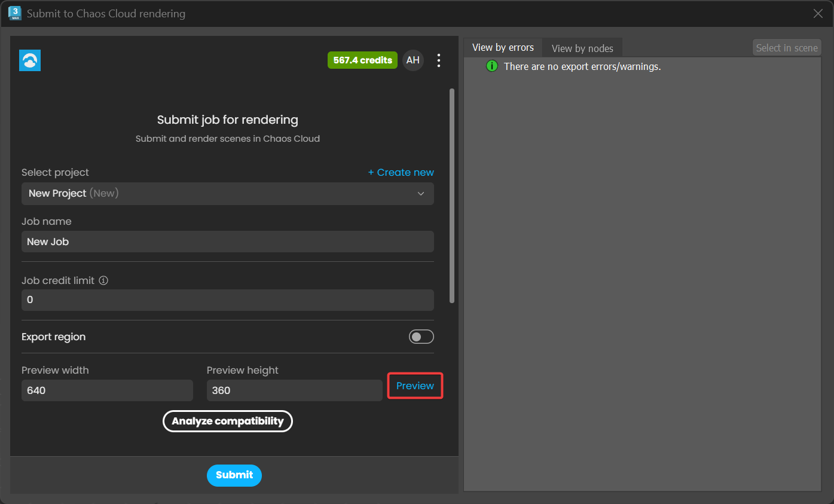Expand the Select project dropdown
This screenshot has height=504, width=834.
click(x=228, y=194)
